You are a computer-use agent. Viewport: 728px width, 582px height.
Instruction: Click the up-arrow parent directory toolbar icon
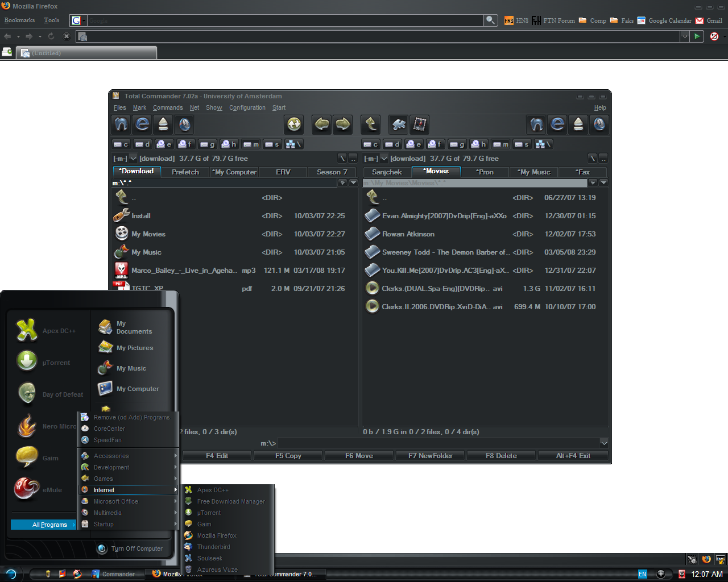371,124
